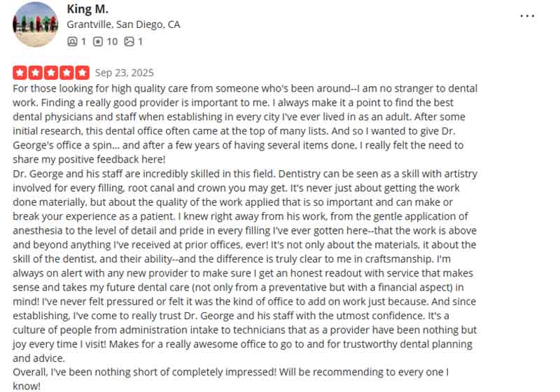Click the review count number 10
Viewport: 560px width, 392px height.
(112, 41)
